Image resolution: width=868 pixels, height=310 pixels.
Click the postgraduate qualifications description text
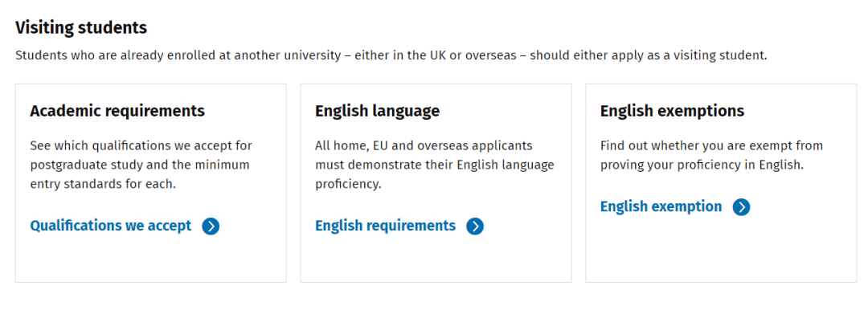click(x=141, y=165)
